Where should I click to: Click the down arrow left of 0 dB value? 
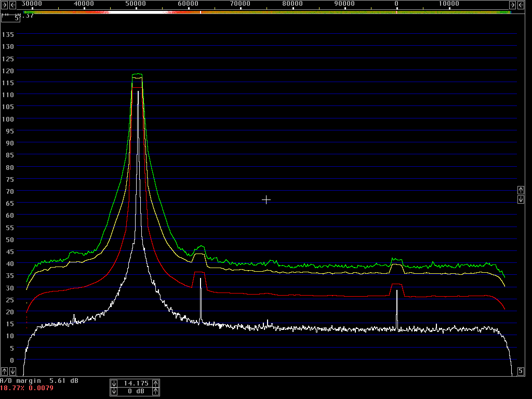[114, 392]
